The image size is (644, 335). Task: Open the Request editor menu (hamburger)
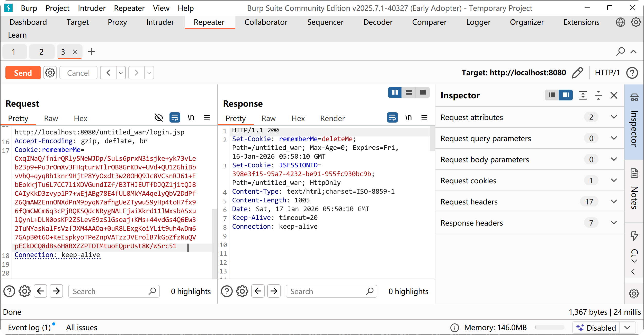[x=207, y=118]
